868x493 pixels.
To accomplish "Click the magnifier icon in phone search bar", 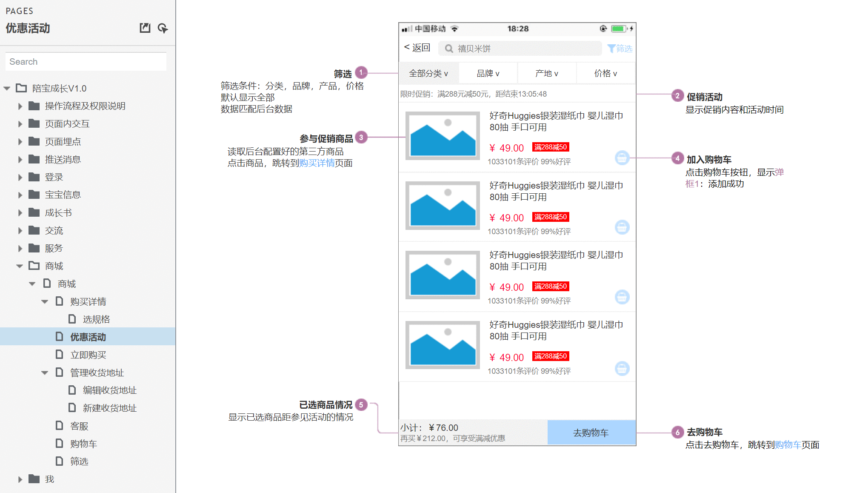I will [x=449, y=49].
